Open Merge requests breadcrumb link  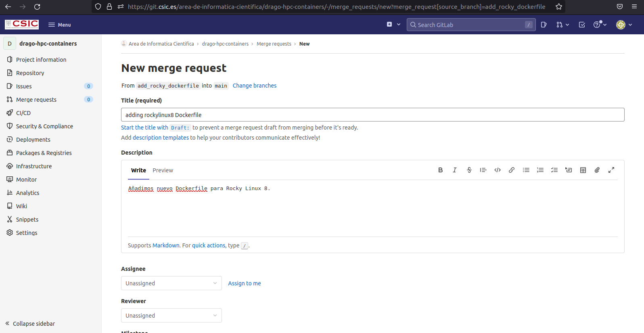click(x=274, y=44)
